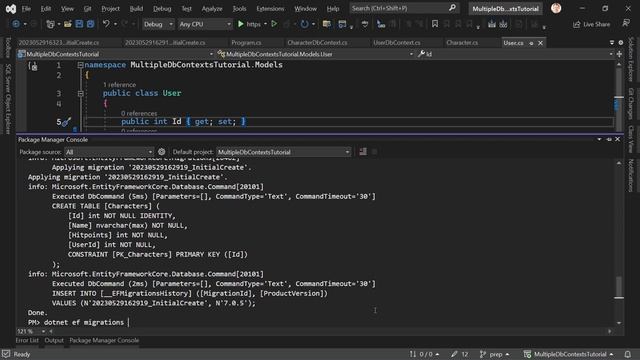Switch to CharacterDbContext.cs tab
The height and width of the screenshot is (360, 640).
point(317,42)
